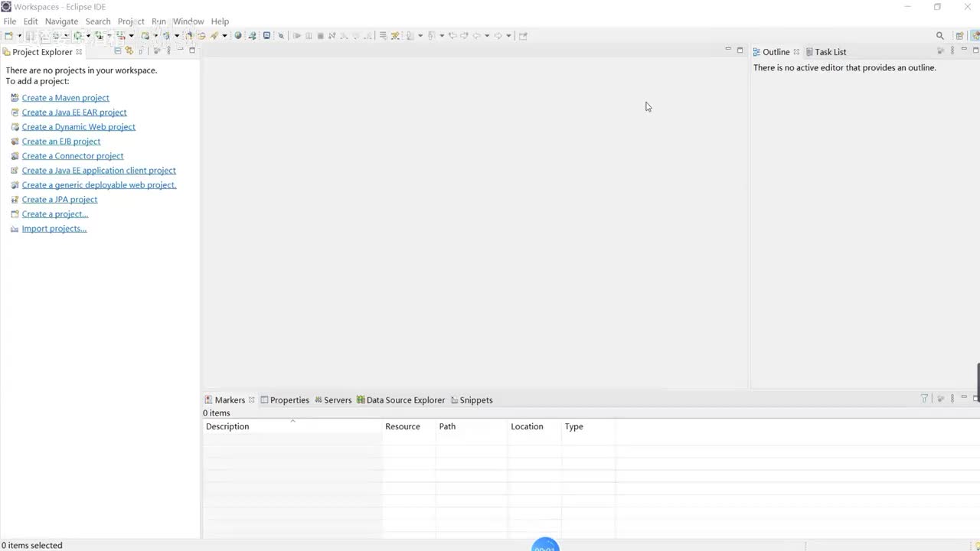Image resolution: width=980 pixels, height=551 pixels.
Task: Click the Suspend pause toolbar icon
Action: [309, 36]
